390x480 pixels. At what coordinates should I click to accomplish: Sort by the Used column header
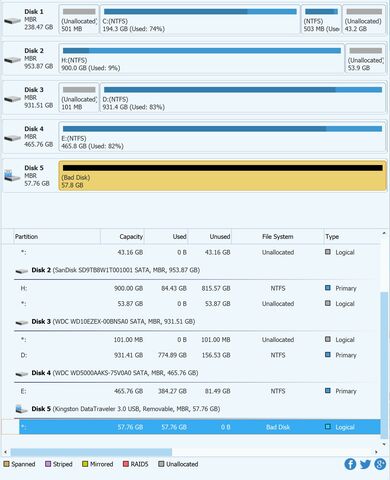[x=166, y=237]
